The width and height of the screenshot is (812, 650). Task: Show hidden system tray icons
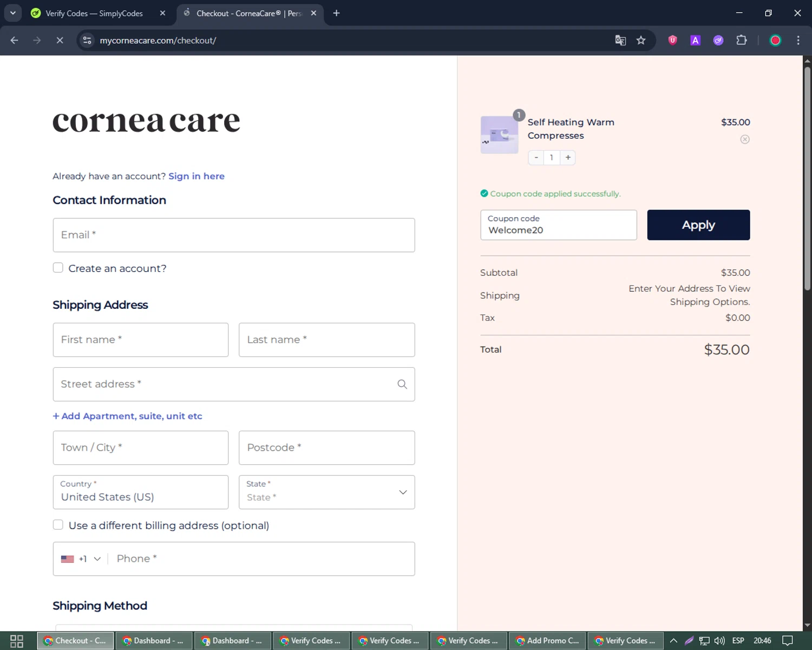673,641
